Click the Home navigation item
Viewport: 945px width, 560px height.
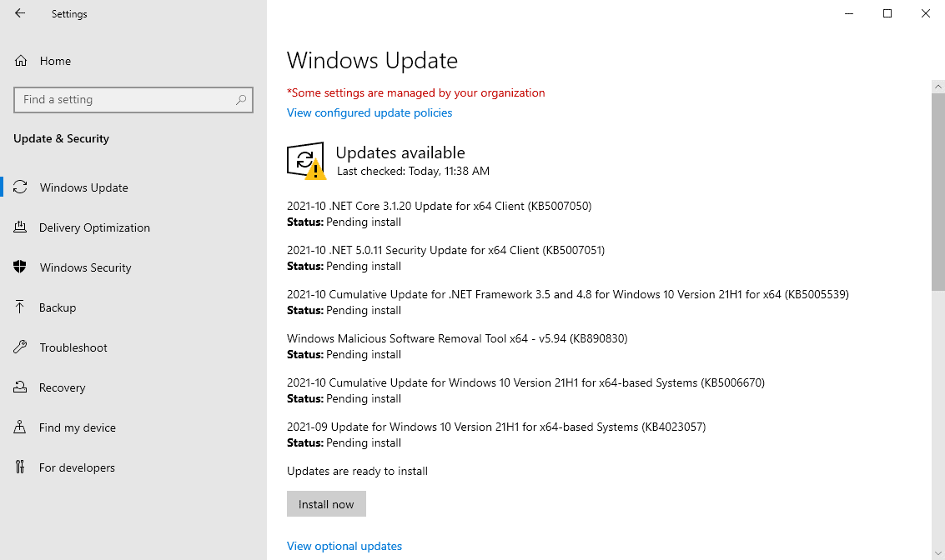tap(55, 61)
